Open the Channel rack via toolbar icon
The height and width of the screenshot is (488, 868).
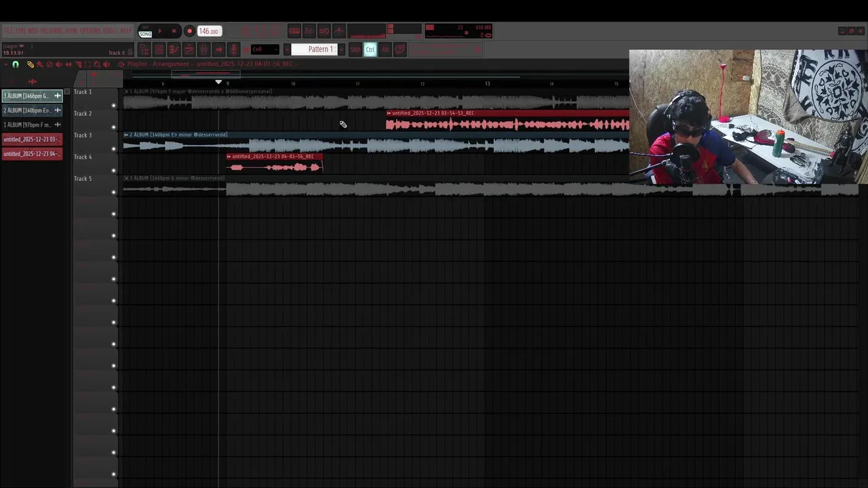(x=159, y=49)
